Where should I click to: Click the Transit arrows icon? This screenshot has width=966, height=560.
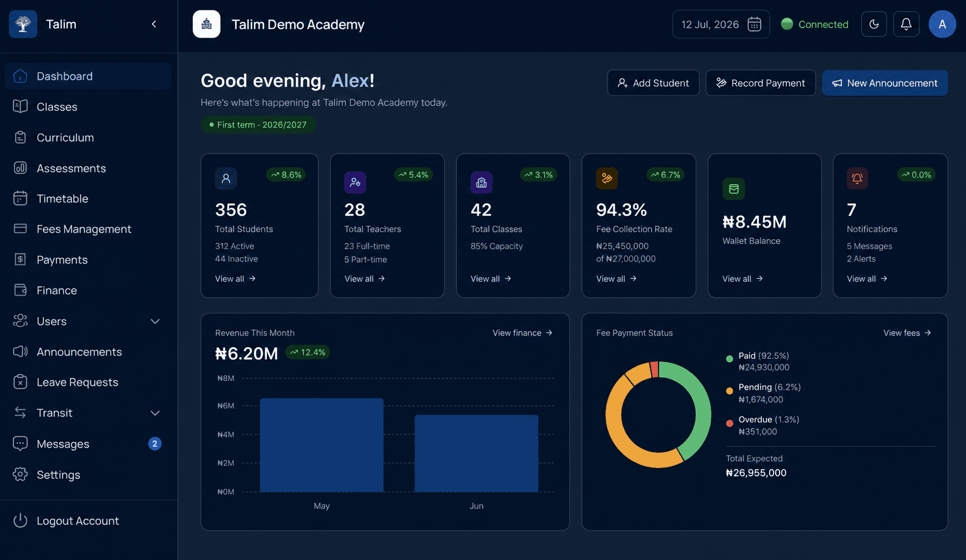tap(21, 412)
